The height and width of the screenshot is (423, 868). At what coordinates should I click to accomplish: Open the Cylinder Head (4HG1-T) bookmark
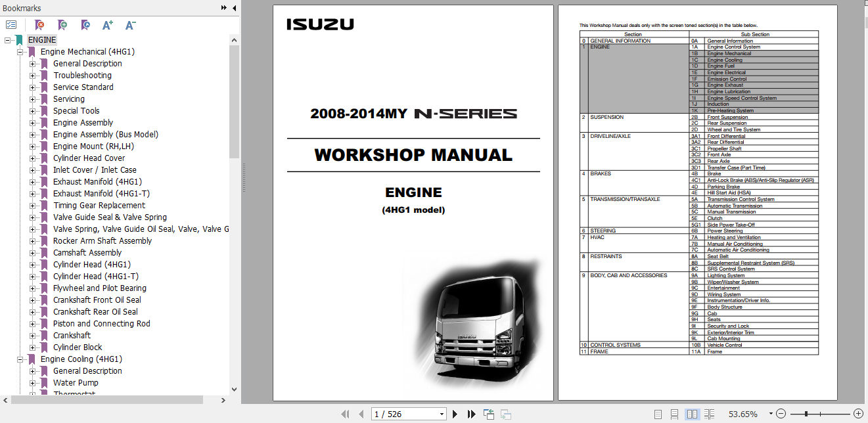[96, 277]
